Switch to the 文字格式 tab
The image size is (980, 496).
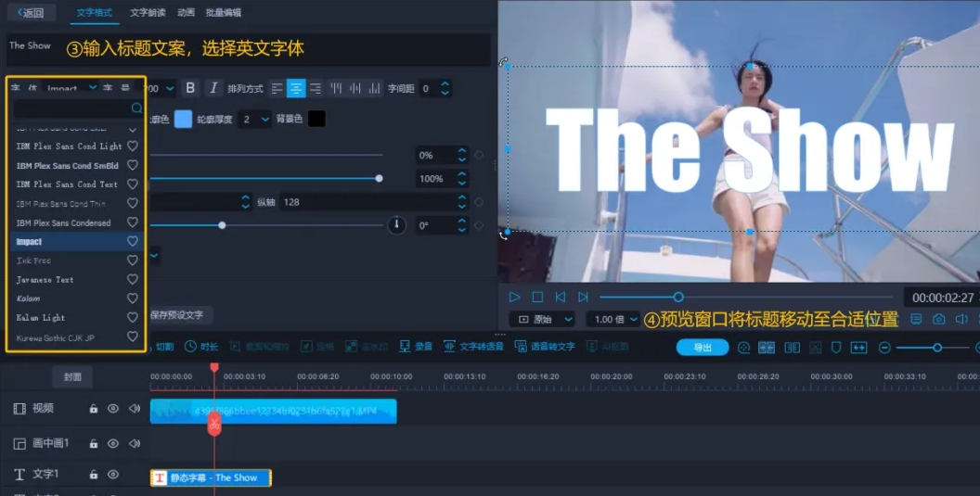point(95,12)
